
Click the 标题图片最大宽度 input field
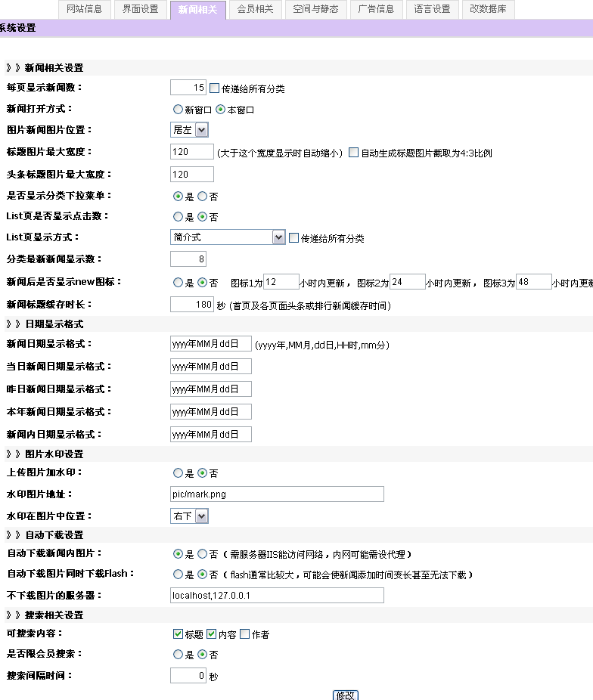point(192,152)
